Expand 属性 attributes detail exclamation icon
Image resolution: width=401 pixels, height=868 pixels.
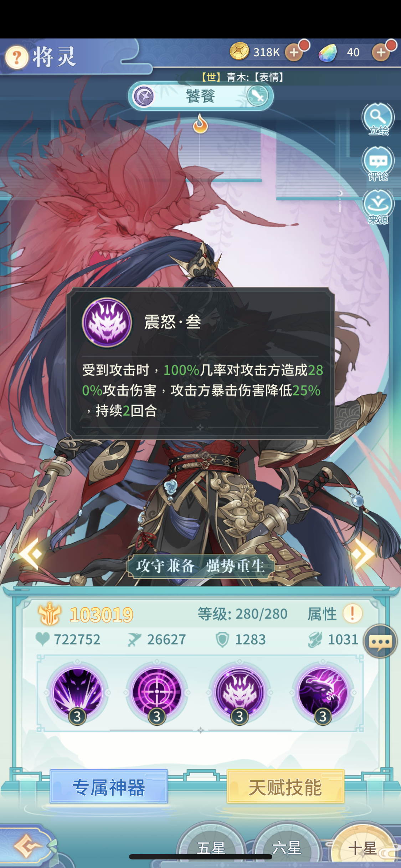[x=353, y=614]
